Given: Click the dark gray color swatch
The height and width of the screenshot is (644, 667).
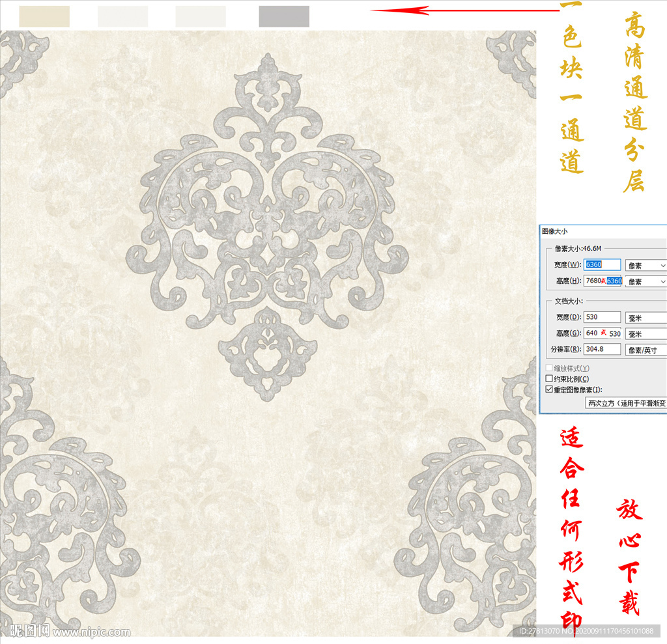Looking at the screenshot, I should pyautogui.click(x=284, y=16).
